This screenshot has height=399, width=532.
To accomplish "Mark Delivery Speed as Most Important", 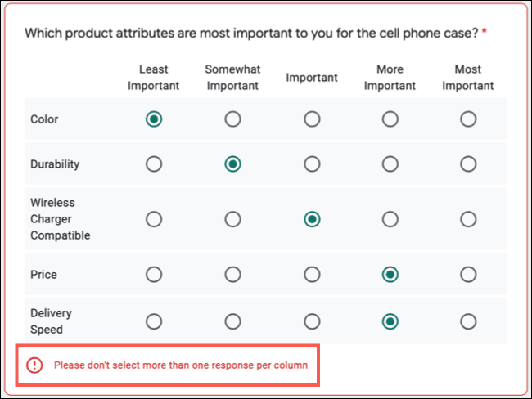I will coord(468,321).
